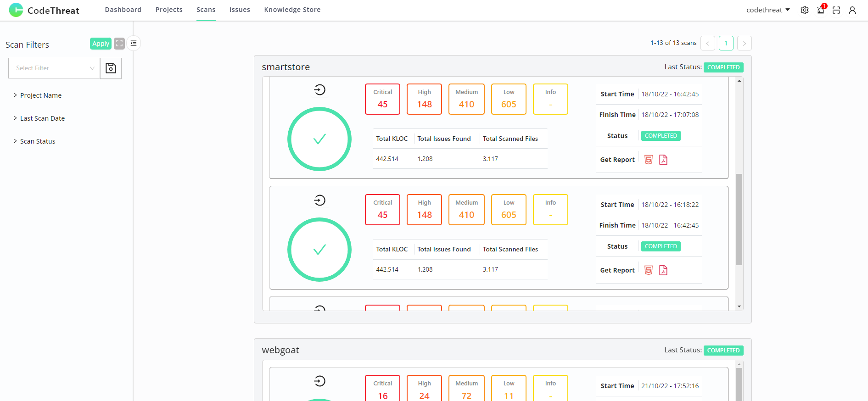
Task: Download HTML report for first smartstore scan
Action: pos(649,160)
